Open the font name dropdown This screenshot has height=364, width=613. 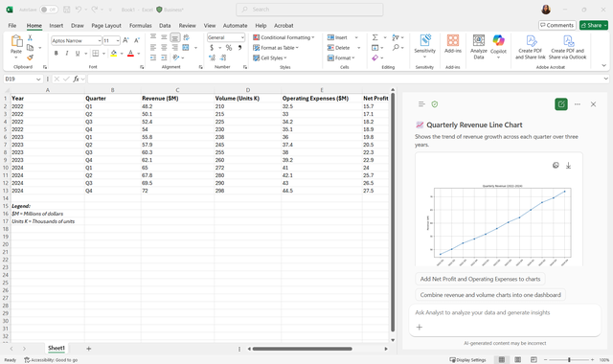pos(100,40)
